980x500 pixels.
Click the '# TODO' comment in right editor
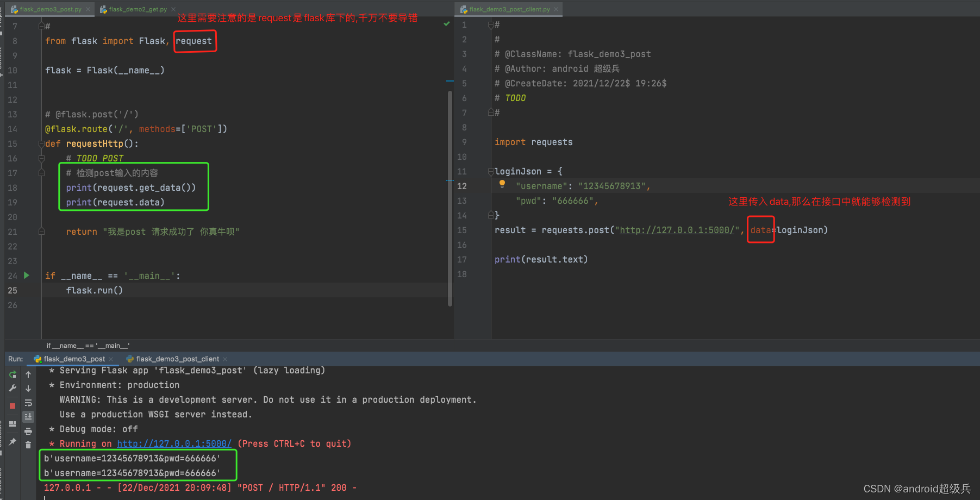(x=510, y=98)
